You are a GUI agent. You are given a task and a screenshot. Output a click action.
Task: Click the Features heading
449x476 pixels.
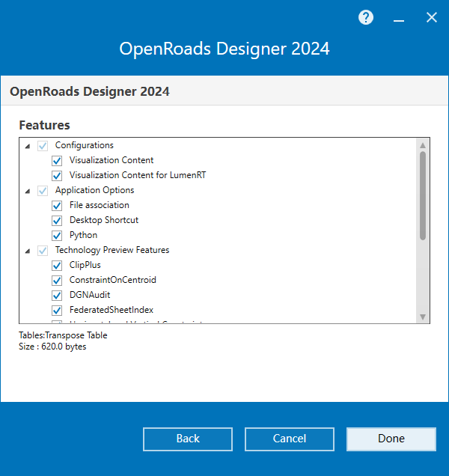(x=44, y=125)
